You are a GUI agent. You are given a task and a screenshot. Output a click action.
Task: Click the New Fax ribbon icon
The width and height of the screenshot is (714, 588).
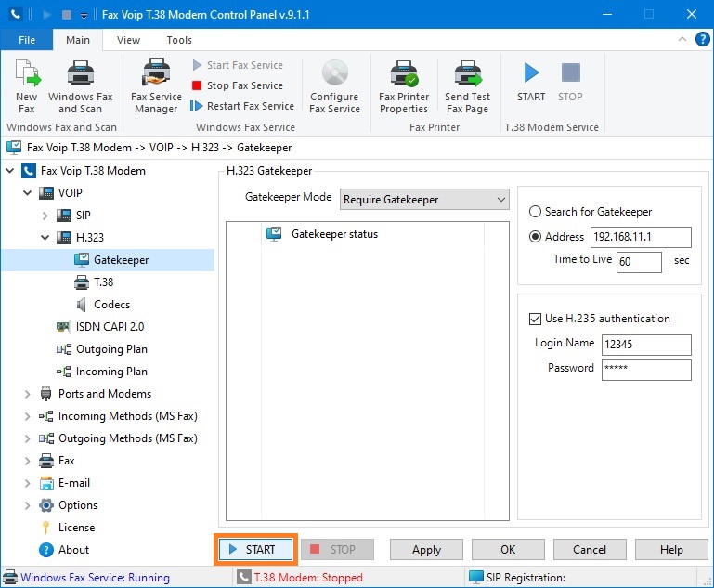pos(27,87)
